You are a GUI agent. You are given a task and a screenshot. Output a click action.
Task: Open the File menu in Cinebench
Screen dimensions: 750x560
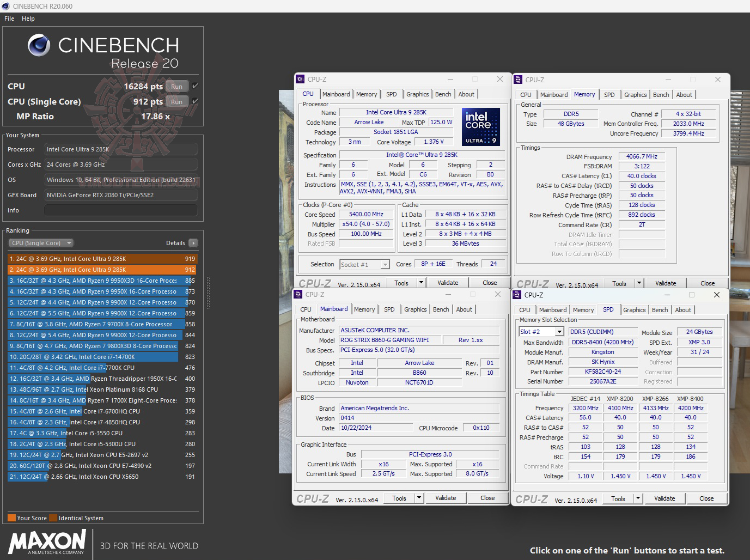point(9,19)
